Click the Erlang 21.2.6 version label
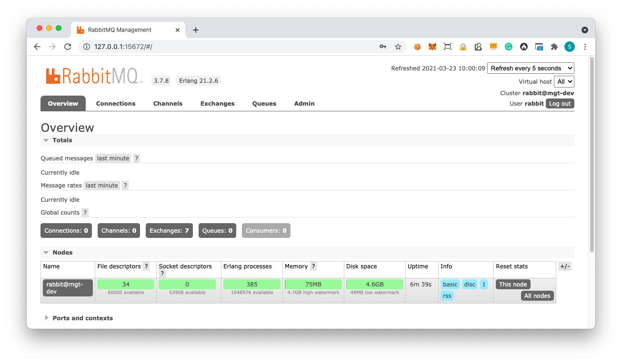 pos(199,81)
